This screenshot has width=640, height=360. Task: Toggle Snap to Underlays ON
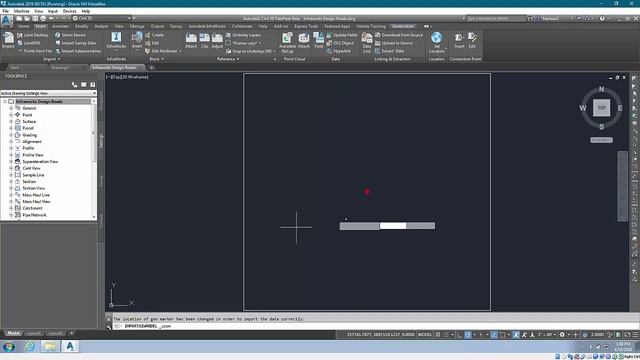(x=249, y=51)
